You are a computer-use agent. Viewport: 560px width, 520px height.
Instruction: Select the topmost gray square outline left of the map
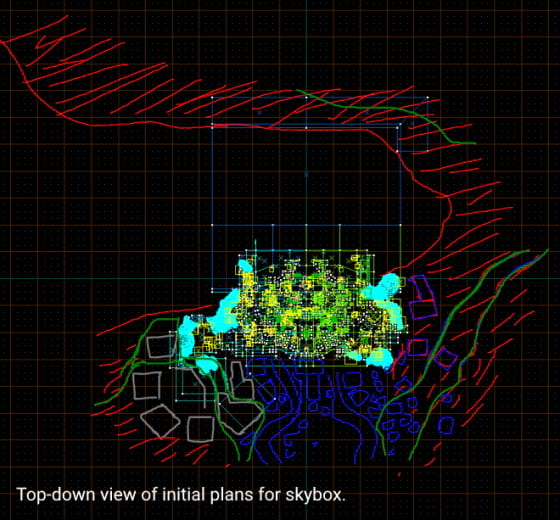(161, 346)
